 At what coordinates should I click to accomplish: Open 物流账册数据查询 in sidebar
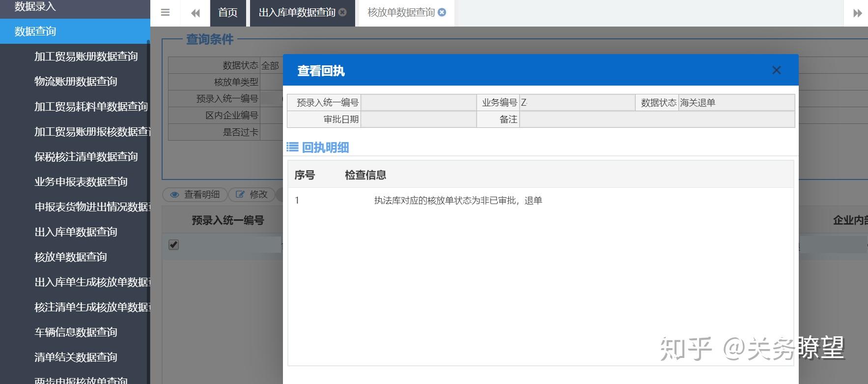click(x=76, y=82)
